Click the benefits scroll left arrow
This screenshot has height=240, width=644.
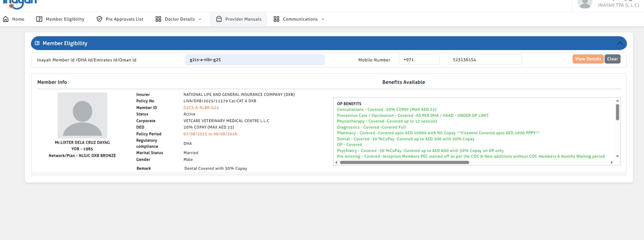(336, 162)
